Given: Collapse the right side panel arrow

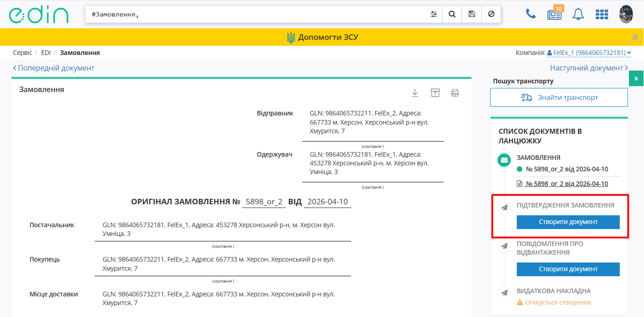Looking at the screenshot, I should tap(636, 78).
